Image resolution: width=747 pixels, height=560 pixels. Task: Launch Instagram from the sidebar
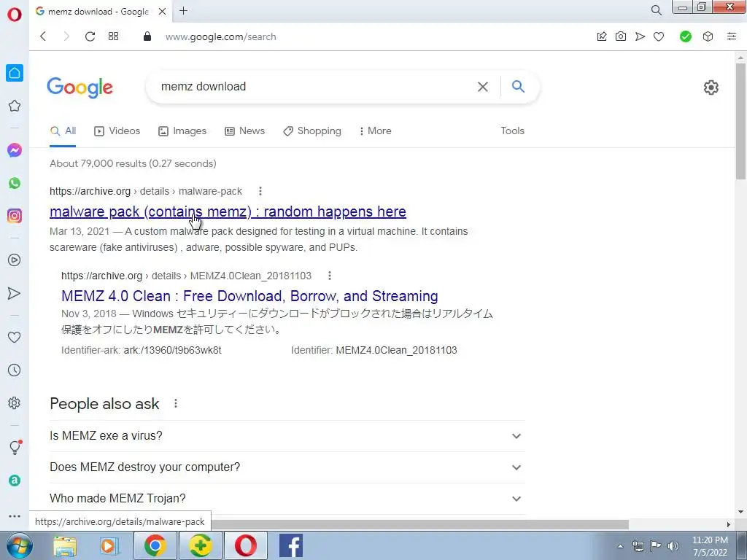coord(15,216)
